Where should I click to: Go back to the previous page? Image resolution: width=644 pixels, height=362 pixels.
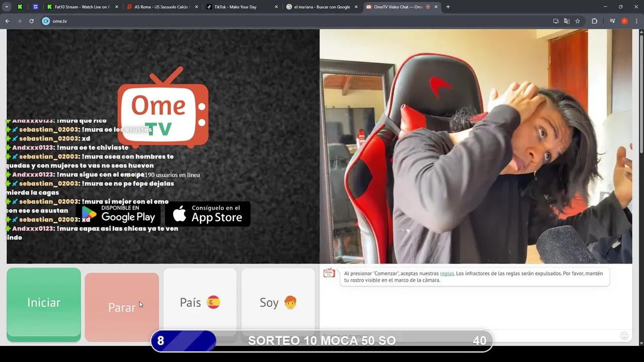coord(7,21)
